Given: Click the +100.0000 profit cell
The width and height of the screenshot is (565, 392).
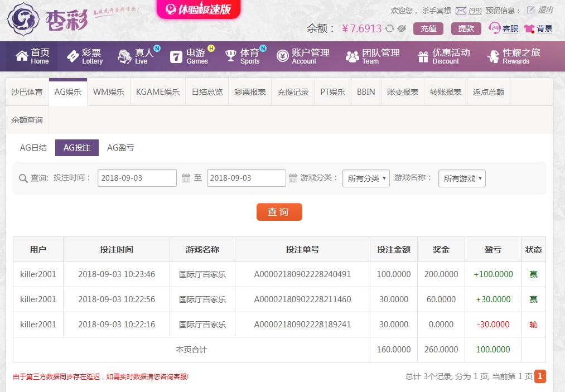Looking at the screenshot, I should (493, 274).
